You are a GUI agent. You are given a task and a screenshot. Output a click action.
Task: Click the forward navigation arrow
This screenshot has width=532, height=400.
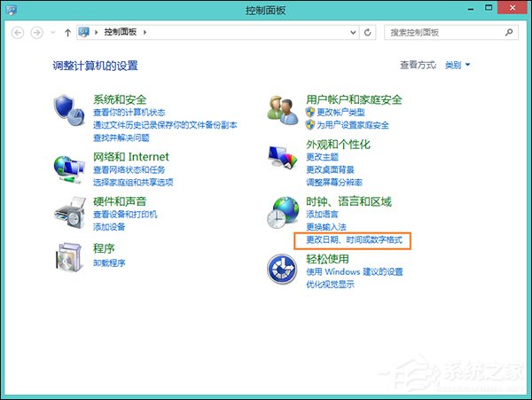pos(36,33)
